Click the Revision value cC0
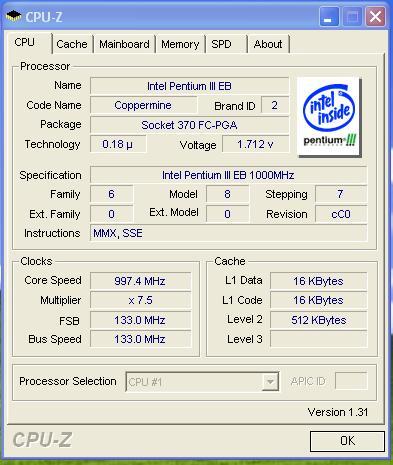The width and height of the screenshot is (393, 465). point(341,214)
